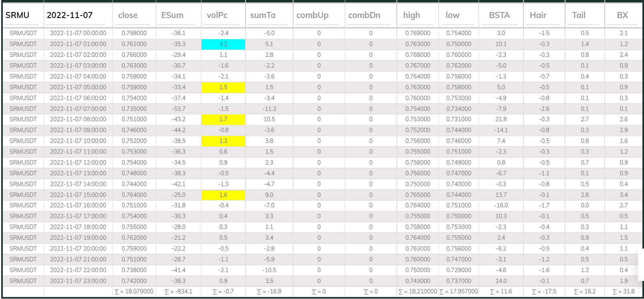
Task: Click the SRMU symbol filter field
Action: (22, 16)
